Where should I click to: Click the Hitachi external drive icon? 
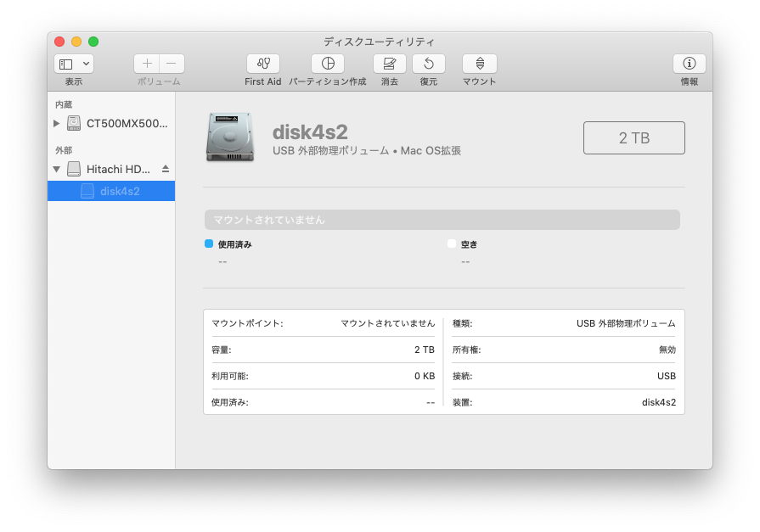(x=74, y=169)
